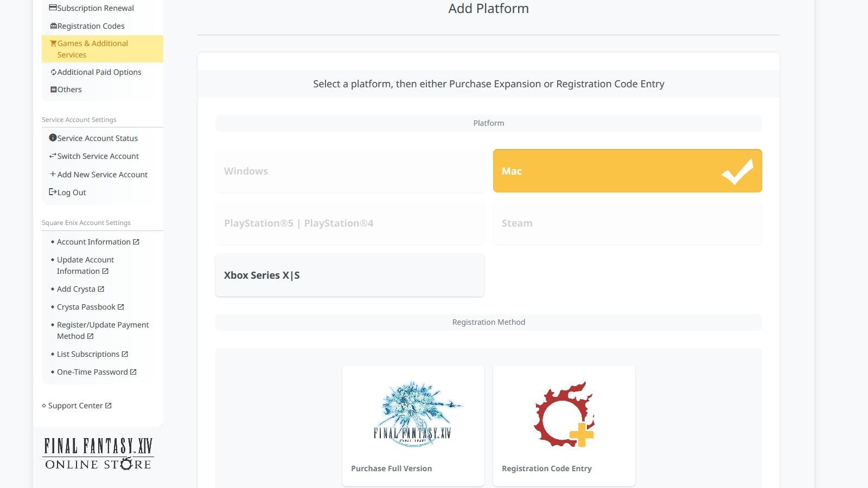Select the Xbox Series X|S platform
Image resolution: width=868 pixels, height=488 pixels.
coord(349,275)
